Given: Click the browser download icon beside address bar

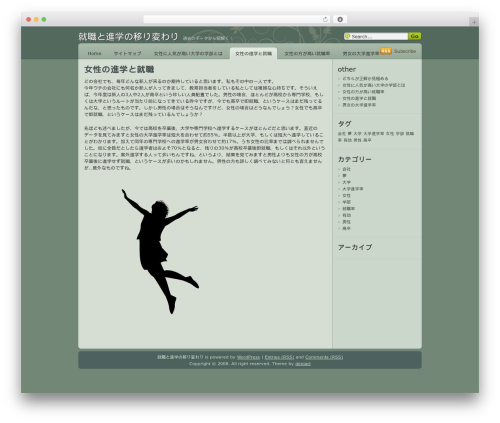Looking at the screenshot, I should click(340, 19).
